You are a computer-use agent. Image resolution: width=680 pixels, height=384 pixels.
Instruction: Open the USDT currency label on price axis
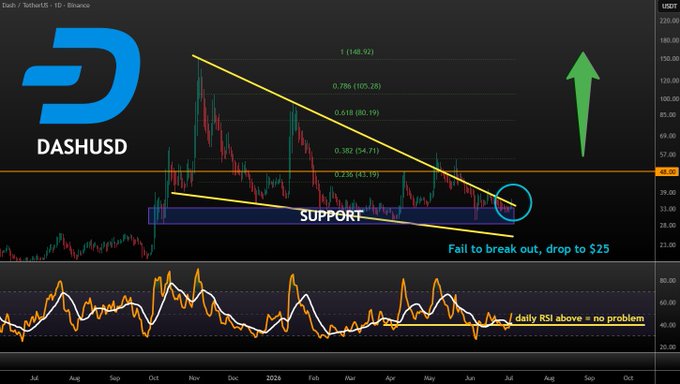pyautogui.click(x=669, y=6)
